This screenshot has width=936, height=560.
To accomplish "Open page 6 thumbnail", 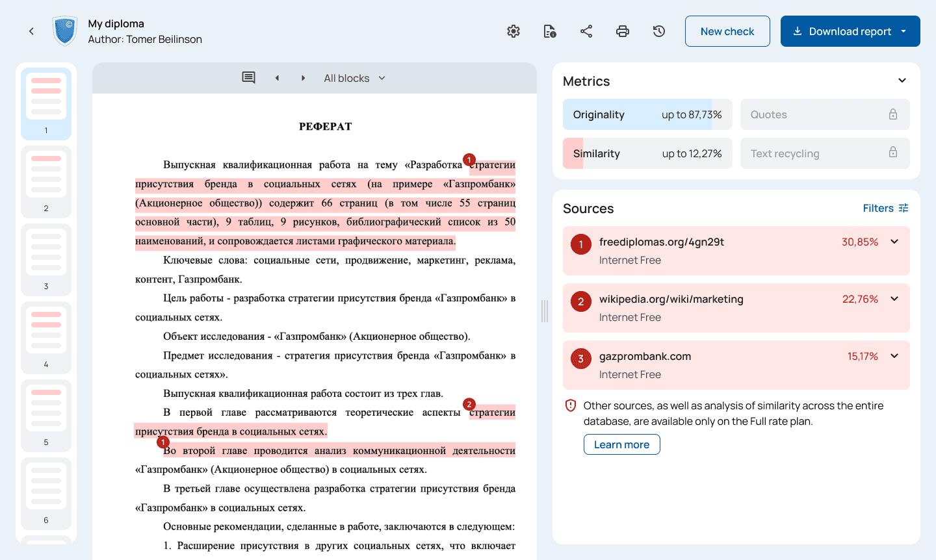I will (x=46, y=494).
